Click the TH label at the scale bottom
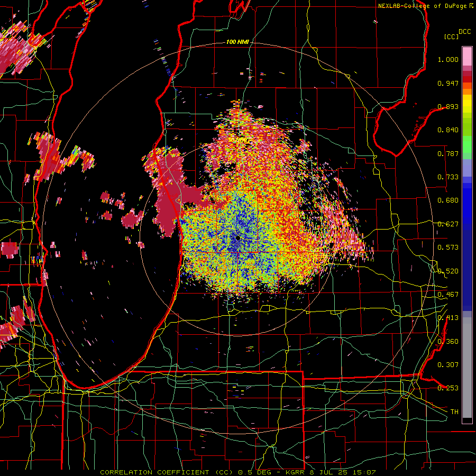Viewport: 476px width, 476px height. 454,411
